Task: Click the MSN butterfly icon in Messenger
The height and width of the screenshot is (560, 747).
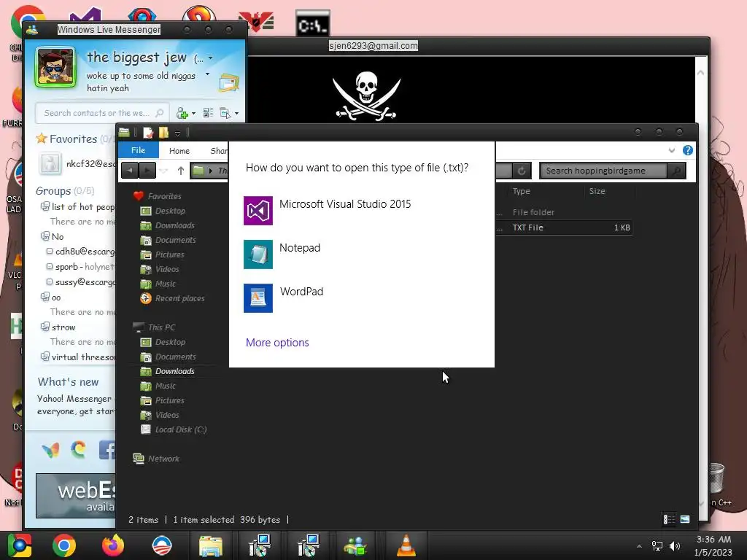Action: click(50, 450)
